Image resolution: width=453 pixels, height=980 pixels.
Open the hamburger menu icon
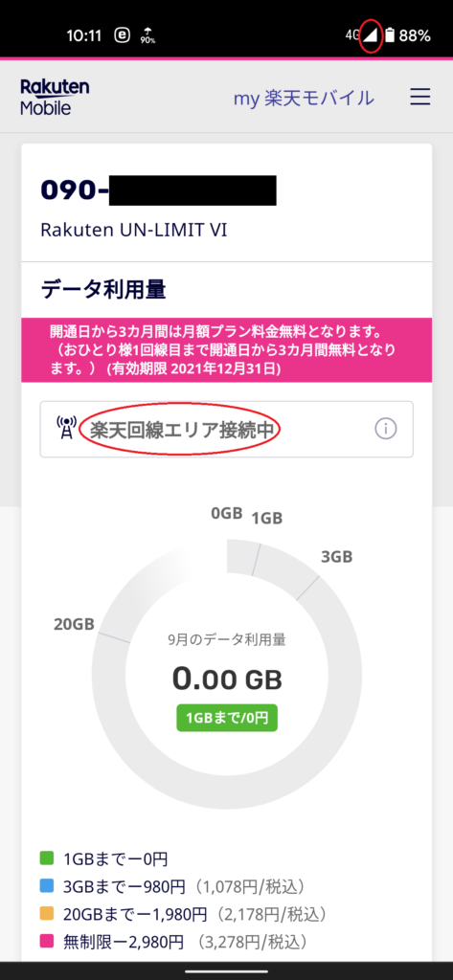(419, 97)
